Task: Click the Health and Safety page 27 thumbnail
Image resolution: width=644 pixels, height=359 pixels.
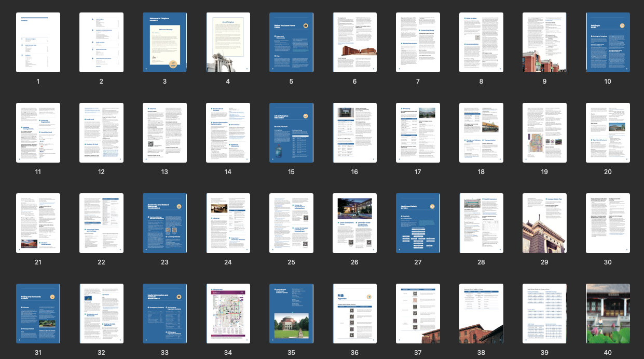Action: pos(418,223)
